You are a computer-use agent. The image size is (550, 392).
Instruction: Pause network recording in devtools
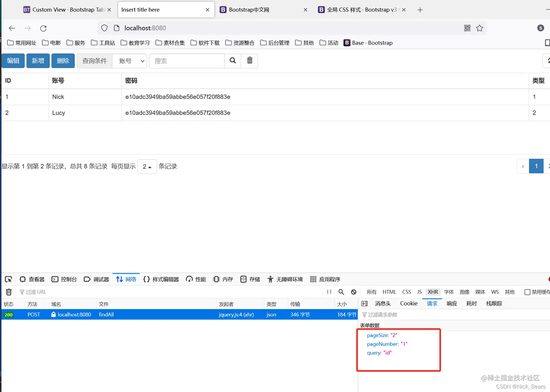point(329,292)
